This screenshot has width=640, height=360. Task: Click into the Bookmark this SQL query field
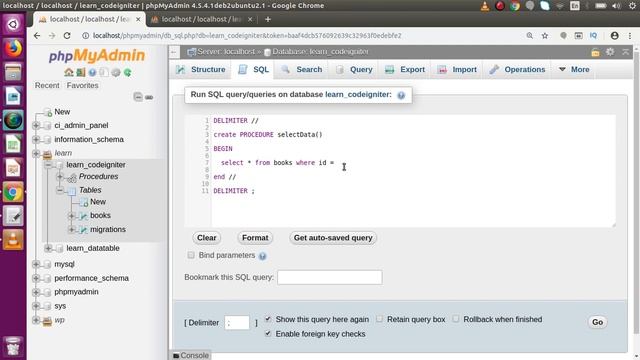[330, 277]
